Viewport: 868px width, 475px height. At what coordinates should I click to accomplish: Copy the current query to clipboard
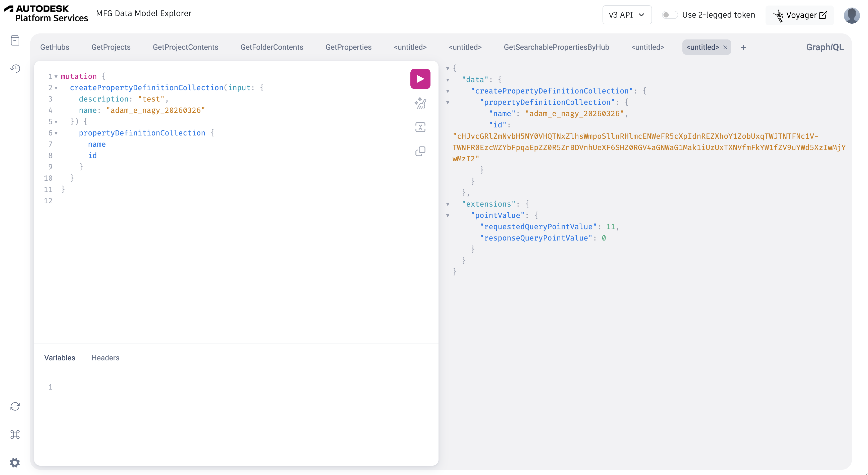pos(420,151)
